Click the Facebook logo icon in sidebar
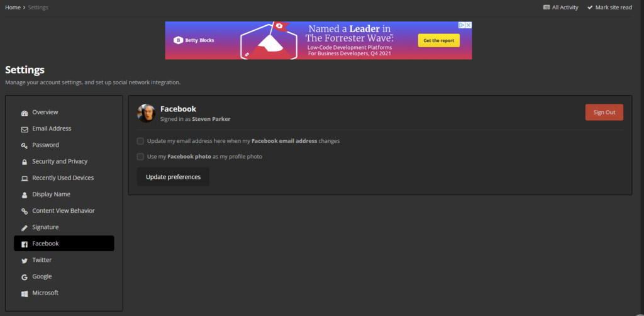Screen dimensions: 644x316 (x=25, y=244)
